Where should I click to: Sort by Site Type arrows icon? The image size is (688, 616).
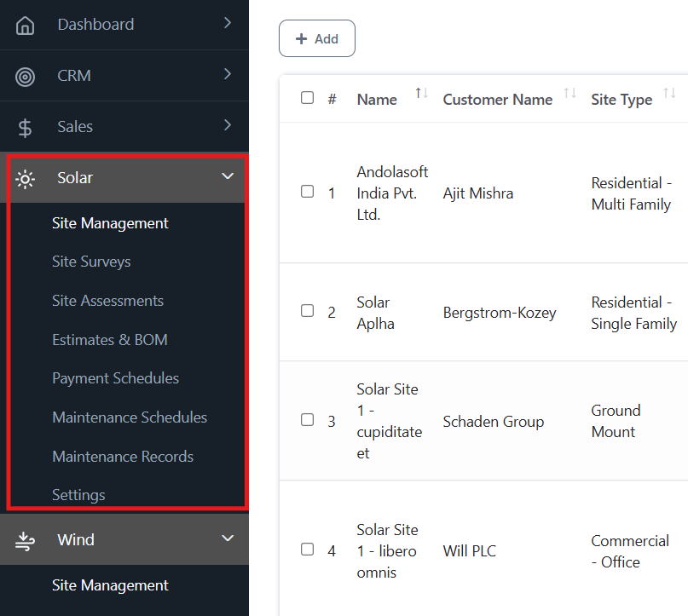coord(669,94)
